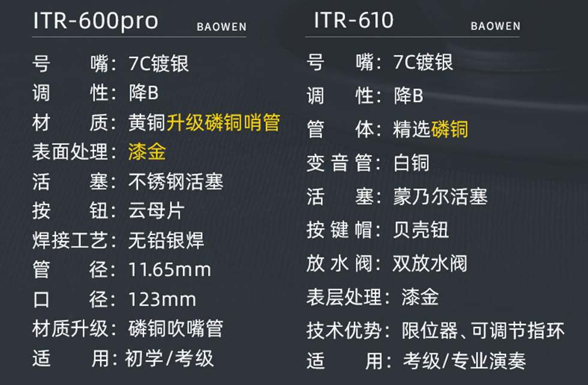Click the 初学/考级 usage text
The width and height of the screenshot is (588, 385).
pos(169,358)
